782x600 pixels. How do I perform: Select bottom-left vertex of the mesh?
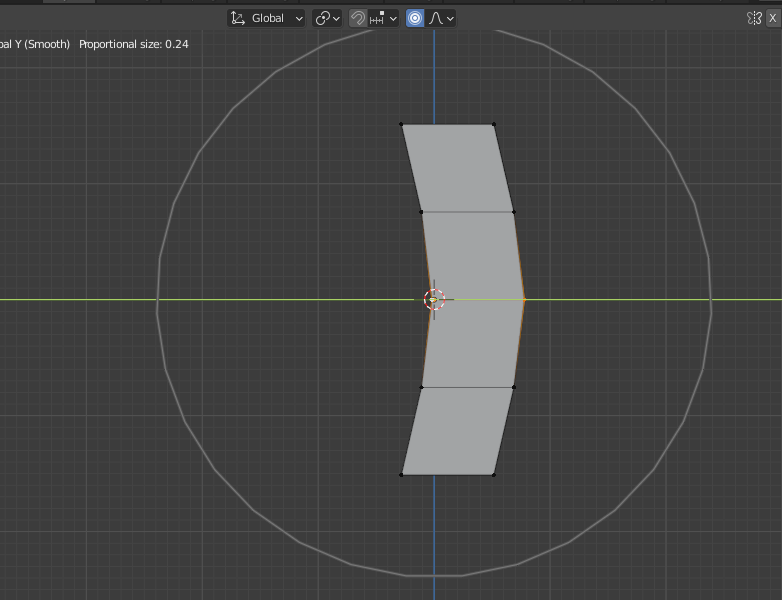(x=401, y=475)
